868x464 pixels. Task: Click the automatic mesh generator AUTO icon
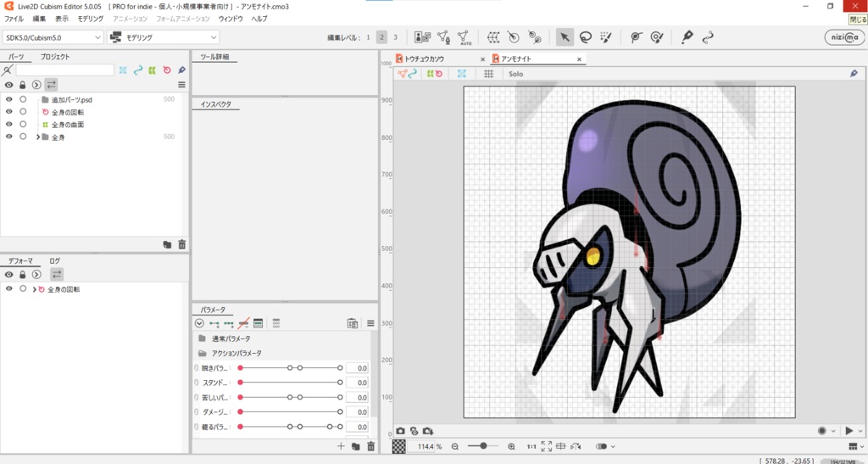coord(465,37)
